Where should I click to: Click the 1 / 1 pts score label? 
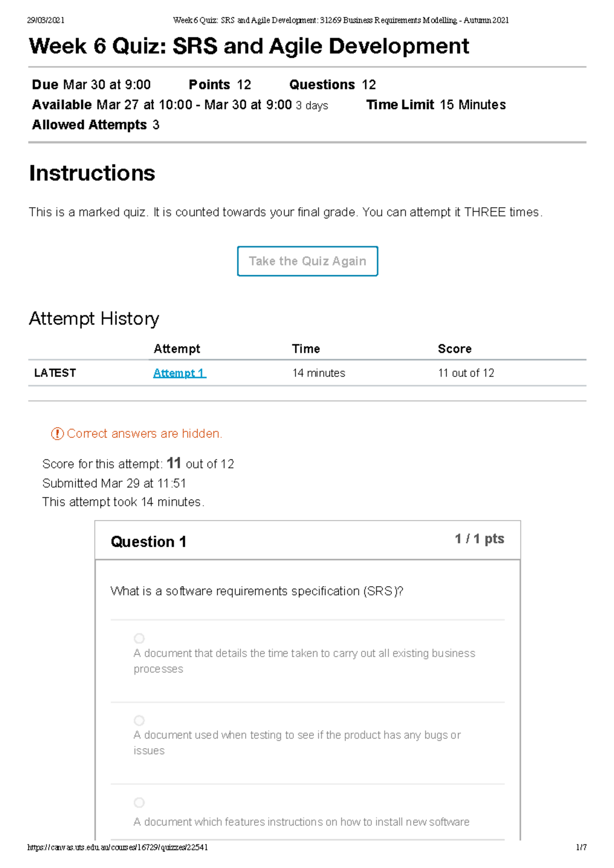478,539
